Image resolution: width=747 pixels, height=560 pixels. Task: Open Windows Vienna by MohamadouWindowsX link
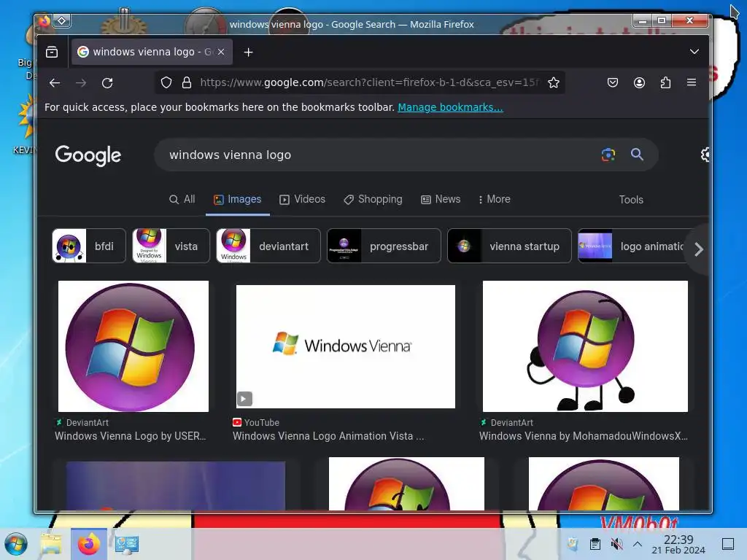(584, 436)
